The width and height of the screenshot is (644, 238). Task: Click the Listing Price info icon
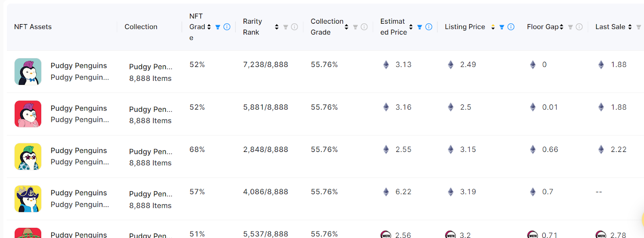point(511,27)
